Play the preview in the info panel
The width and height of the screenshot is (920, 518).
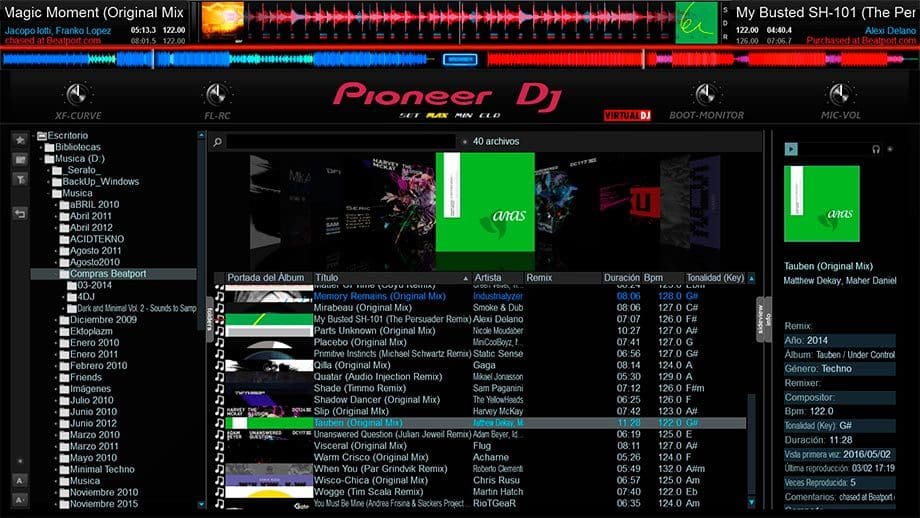coord(791,149)
